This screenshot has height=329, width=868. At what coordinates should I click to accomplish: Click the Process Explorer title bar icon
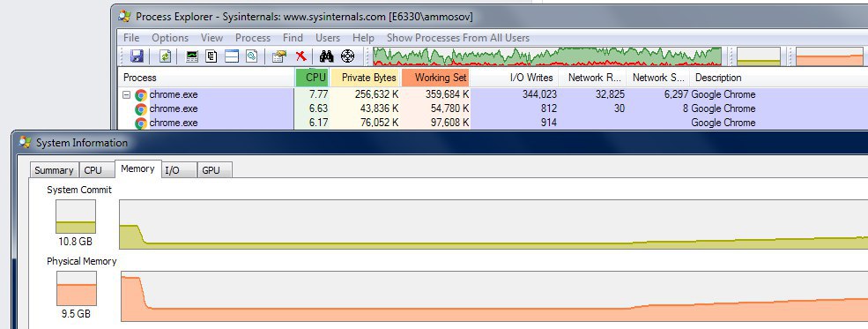(x=124, y=16)
